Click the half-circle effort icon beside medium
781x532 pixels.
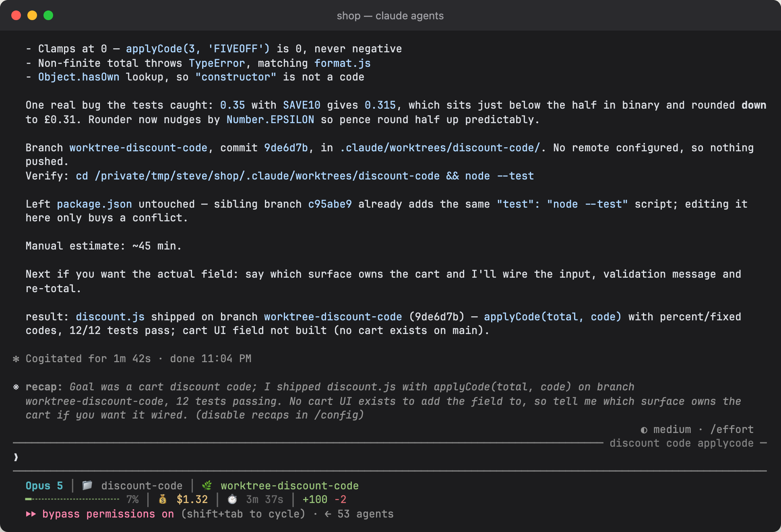click(644, 430)
